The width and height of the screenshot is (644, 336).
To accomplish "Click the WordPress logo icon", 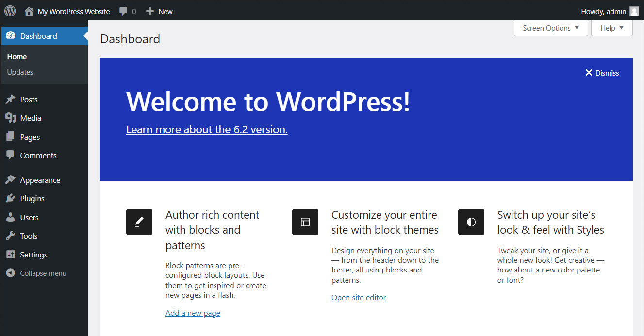I will 10,11.
